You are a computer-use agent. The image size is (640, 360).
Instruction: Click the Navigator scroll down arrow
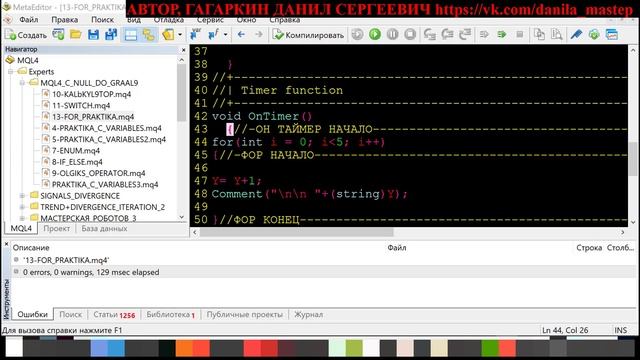pyautogui.click(x=182, y=217)
